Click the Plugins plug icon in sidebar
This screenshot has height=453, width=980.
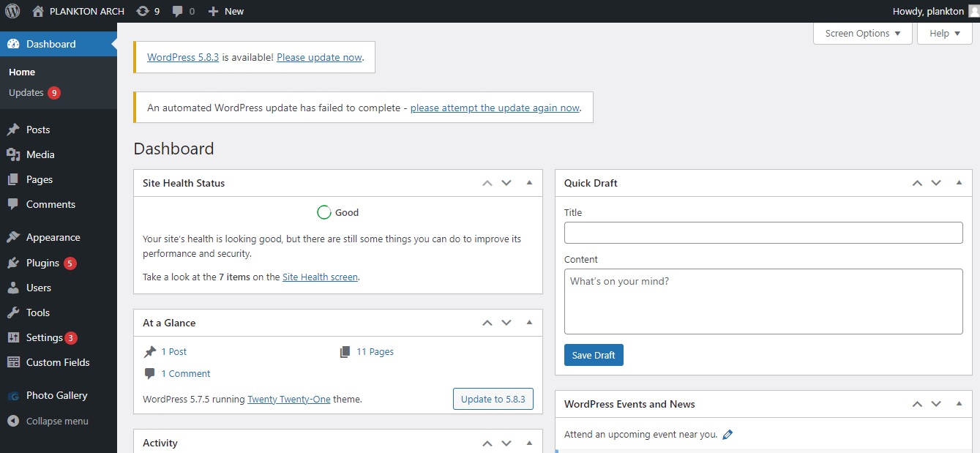point(13,263)
